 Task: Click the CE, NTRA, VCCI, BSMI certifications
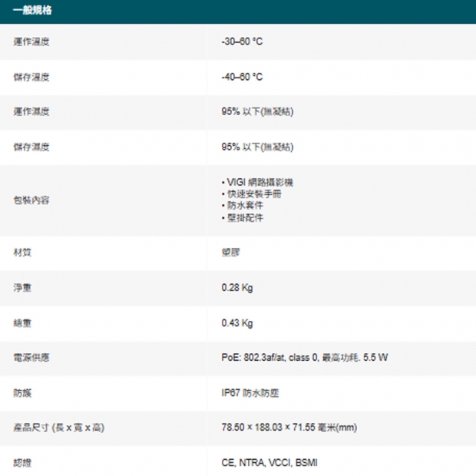[x=269, y=463]
